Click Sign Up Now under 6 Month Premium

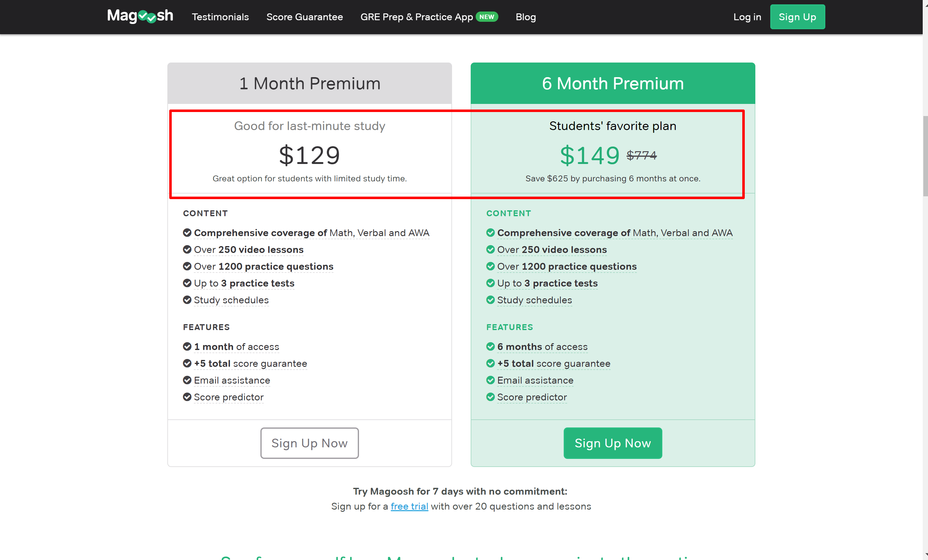pyautogui.click(x=612, y=443)
